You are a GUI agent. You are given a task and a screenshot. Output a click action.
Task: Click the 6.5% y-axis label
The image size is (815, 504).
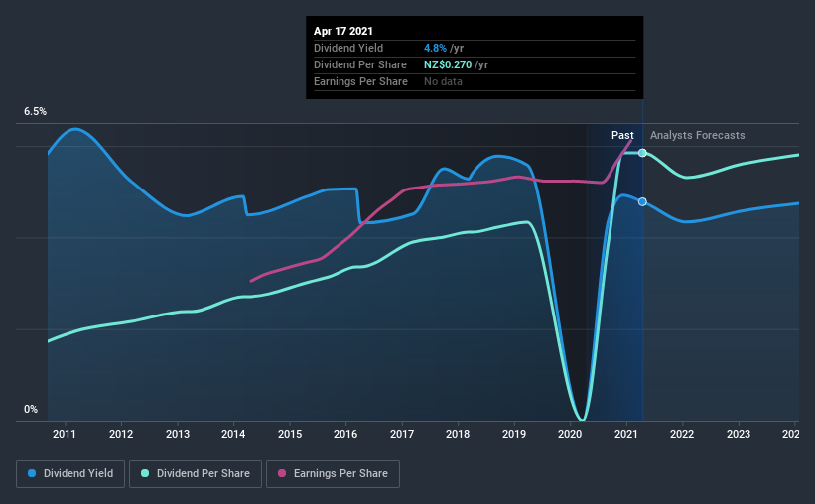point(35,112)
